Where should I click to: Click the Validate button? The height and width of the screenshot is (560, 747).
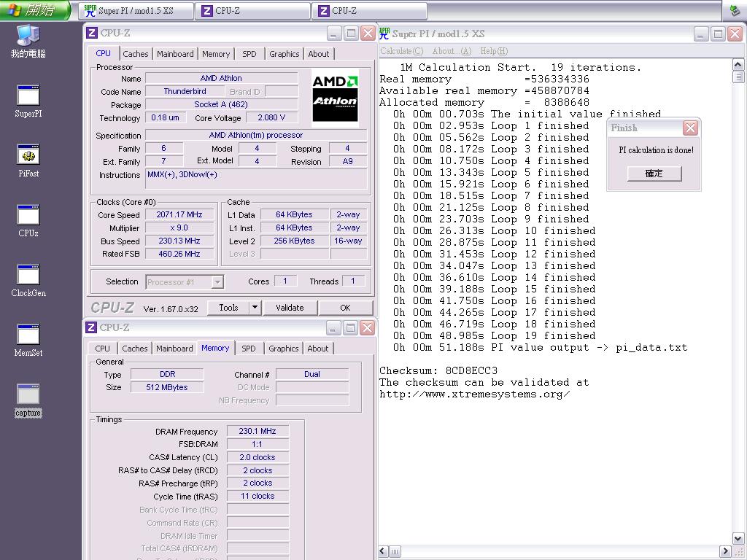pos(290,308)
